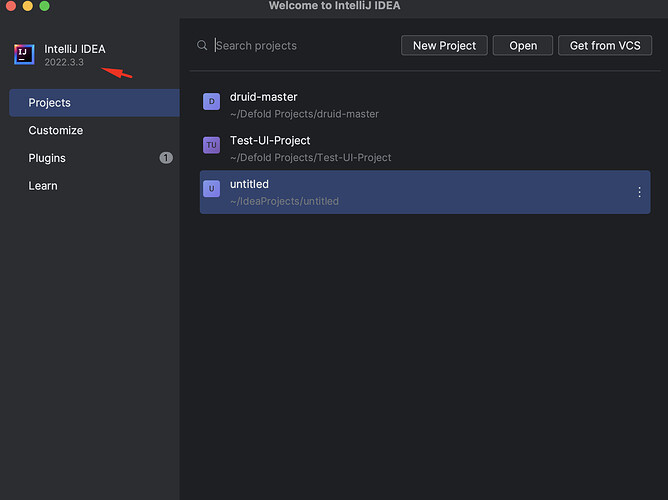Open the Test-UI-Project by its name
Image resolution: width=668 pixels, height=500 pixels.
[270, 141]
